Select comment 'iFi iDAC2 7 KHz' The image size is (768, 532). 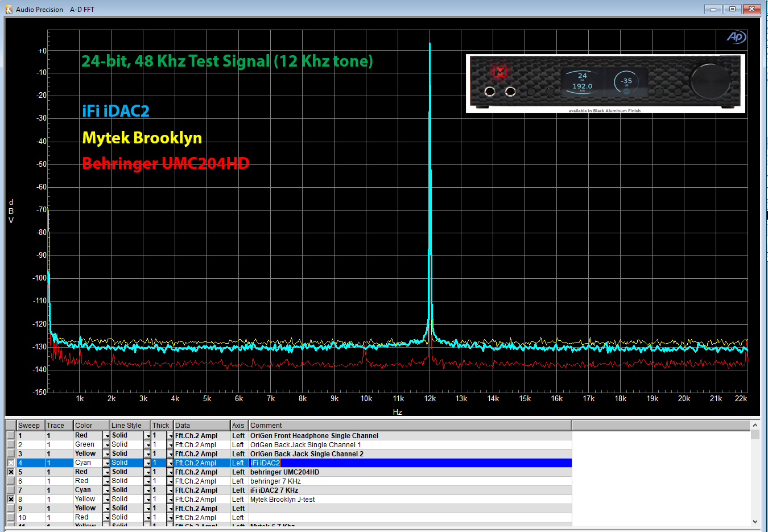pyautogui.click(x=274, y=490)
